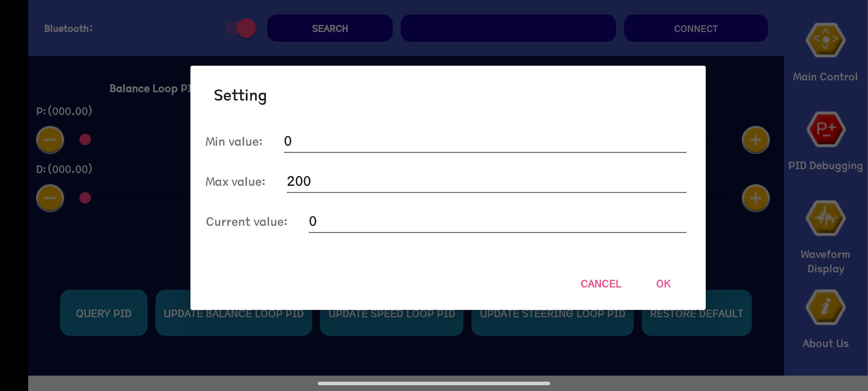Screen dimensions: 868x391
Task: Click the minus button under D value
Action: (x=50, y=198)
